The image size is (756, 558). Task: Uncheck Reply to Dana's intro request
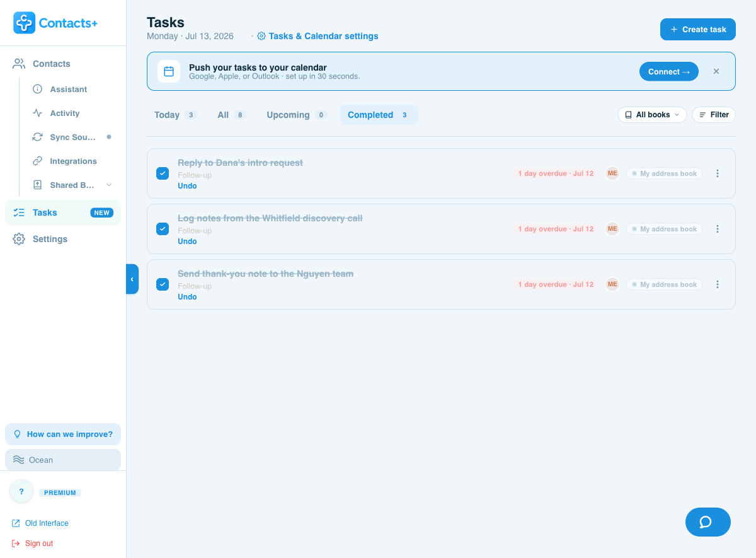[x=163, y=173]
